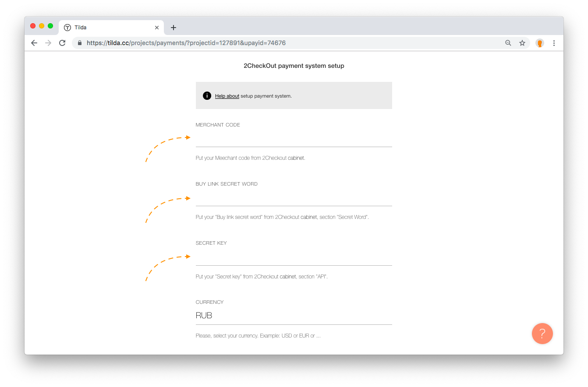The image size is (588, 387).
Task: Click the zoom magnifier icon in the address bar
Action: tap(508, 43)
